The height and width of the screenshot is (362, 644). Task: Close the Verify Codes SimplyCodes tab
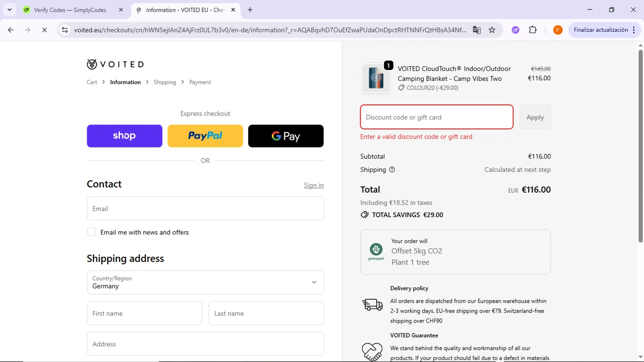point(121,9)
